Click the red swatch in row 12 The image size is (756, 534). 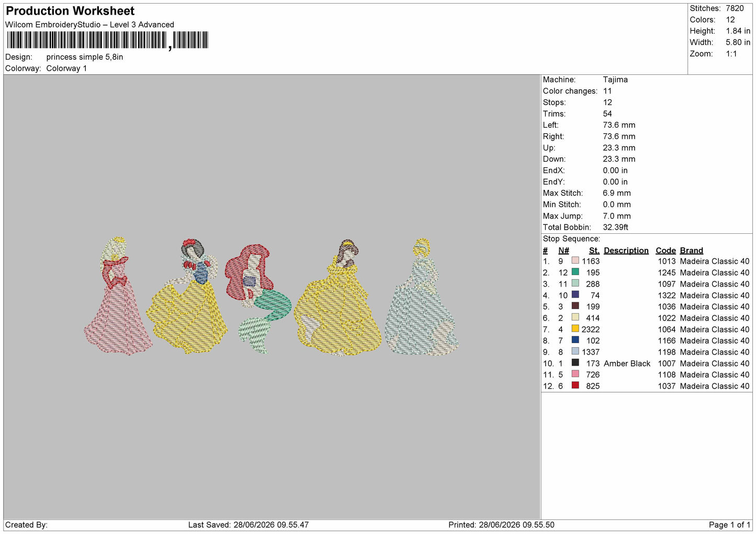coord(576,385)
